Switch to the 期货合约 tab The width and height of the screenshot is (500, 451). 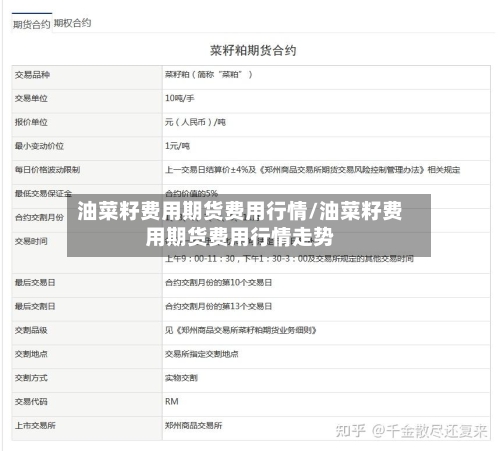pos(32,24)
